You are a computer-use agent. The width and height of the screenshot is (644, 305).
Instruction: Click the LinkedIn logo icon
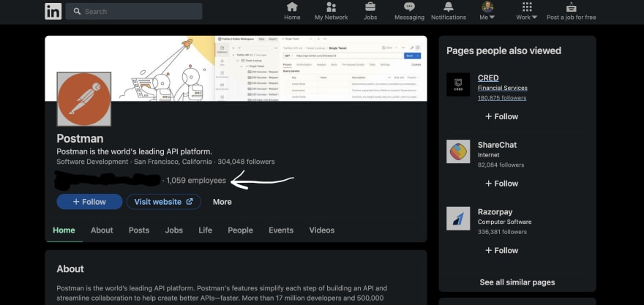[x=53, y=11]
